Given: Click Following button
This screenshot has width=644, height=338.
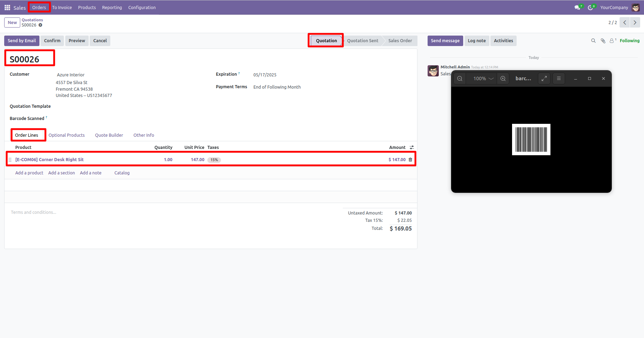Looking at the screenshot, I should 630,41.
